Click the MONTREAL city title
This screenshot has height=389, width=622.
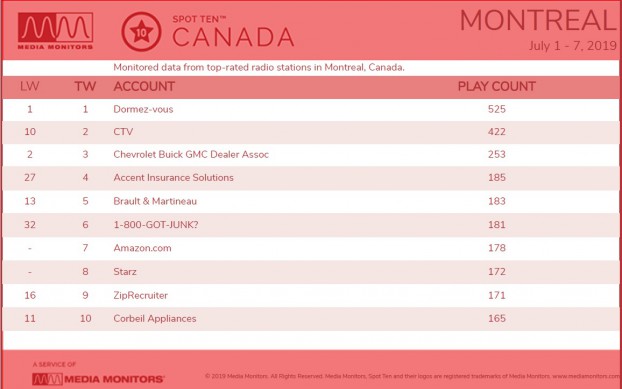[x=538, y=21]
